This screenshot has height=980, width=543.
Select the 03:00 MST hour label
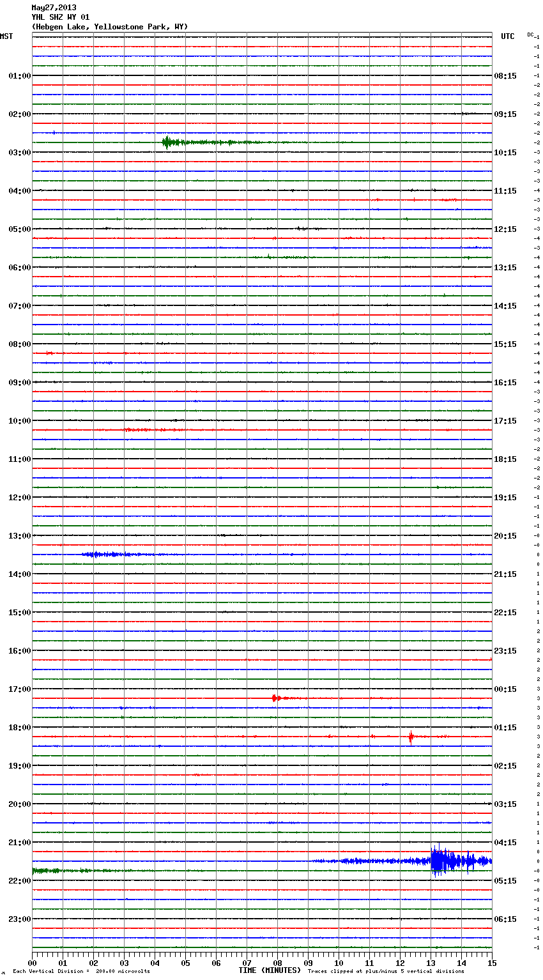19,153
